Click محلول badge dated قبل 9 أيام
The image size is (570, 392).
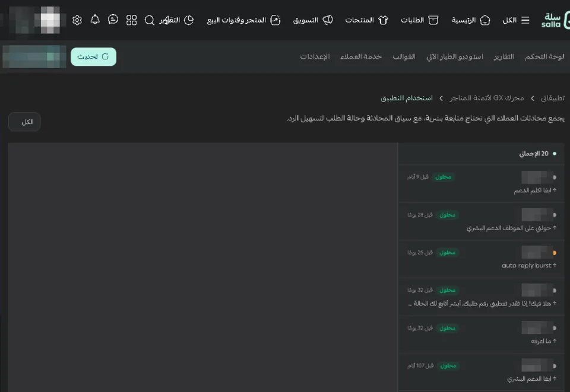point(443,177)
